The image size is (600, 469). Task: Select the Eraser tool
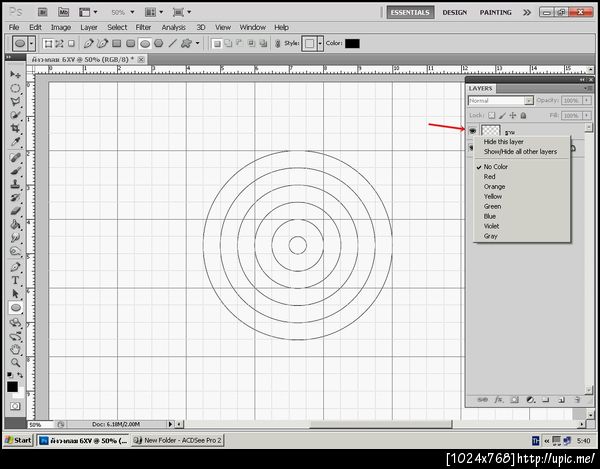coord(15,211)
